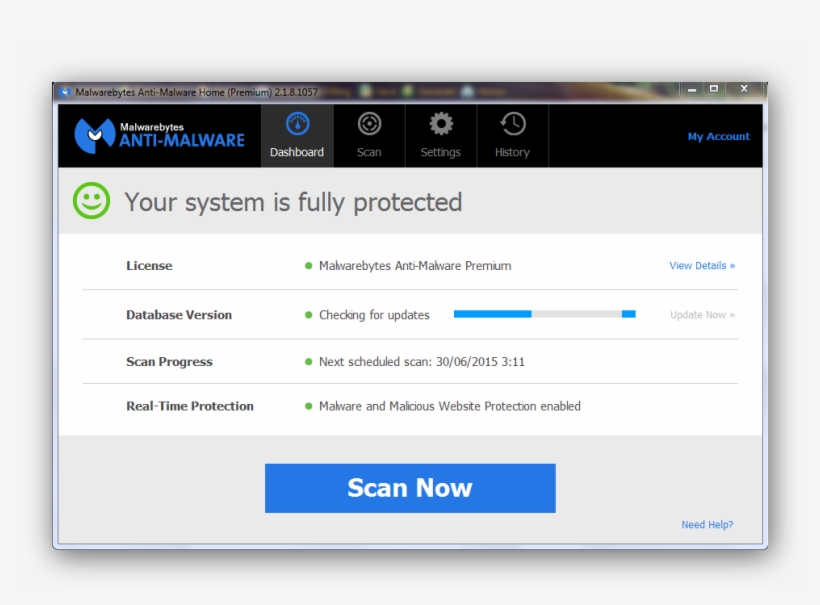Expand View Details for the License
The image size is (820, 605).
click(x=701, y=266)
